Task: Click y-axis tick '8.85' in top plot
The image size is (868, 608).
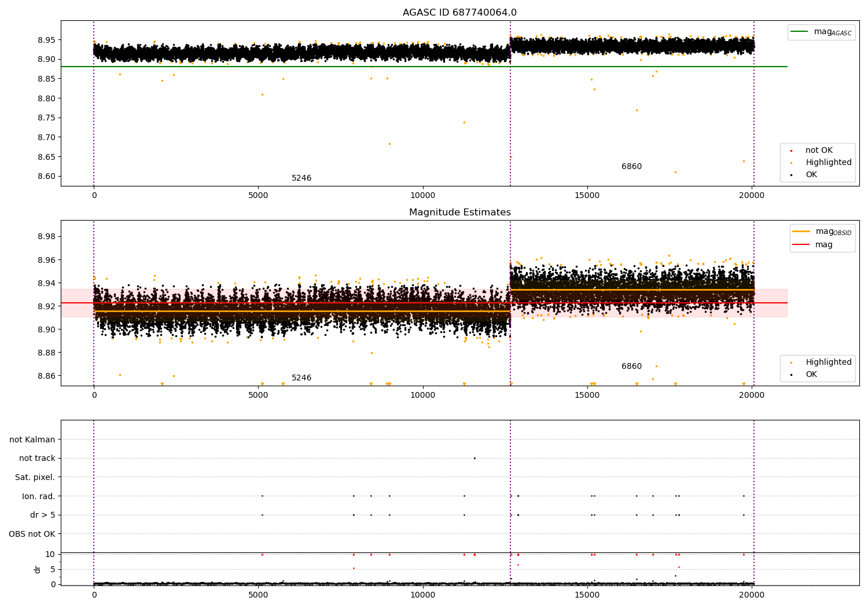Action: point(47,79)
